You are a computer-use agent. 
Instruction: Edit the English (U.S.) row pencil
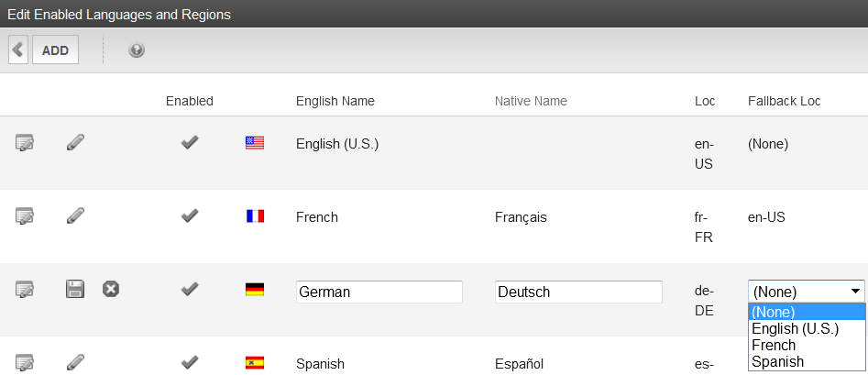tap(75, 142)
